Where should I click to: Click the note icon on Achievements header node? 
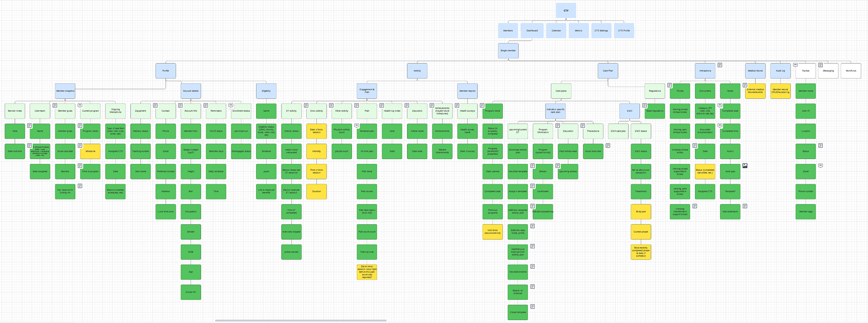432,105
